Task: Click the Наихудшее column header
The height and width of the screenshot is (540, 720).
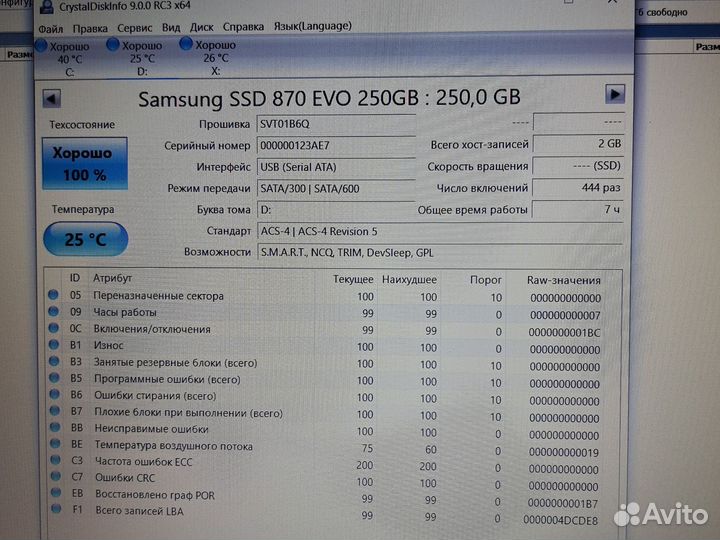Action: click(409, 280)
